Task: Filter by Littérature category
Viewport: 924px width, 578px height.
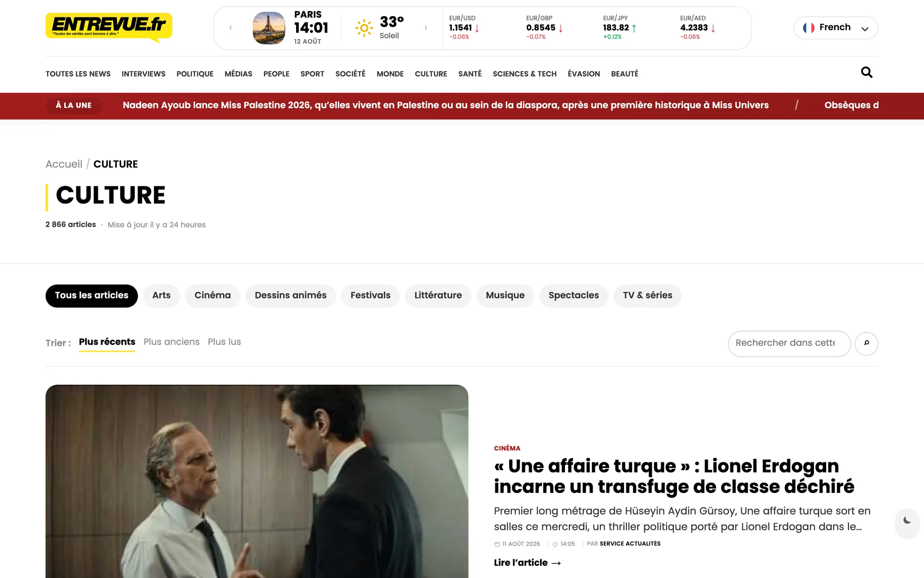Action: [438, 295]
